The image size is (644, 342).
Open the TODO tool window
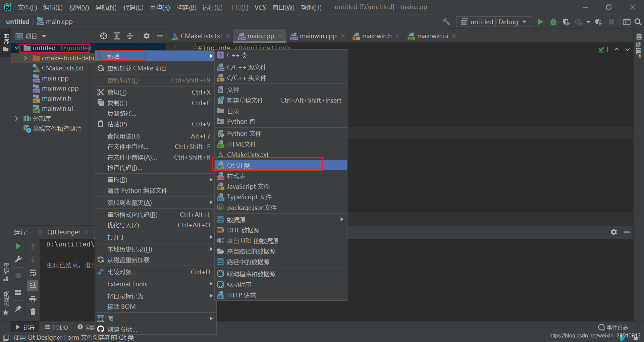[56, 327]
